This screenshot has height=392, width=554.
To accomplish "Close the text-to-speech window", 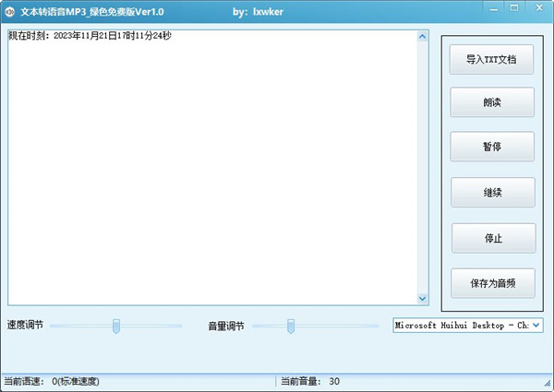I will click(x=539, y=7).
